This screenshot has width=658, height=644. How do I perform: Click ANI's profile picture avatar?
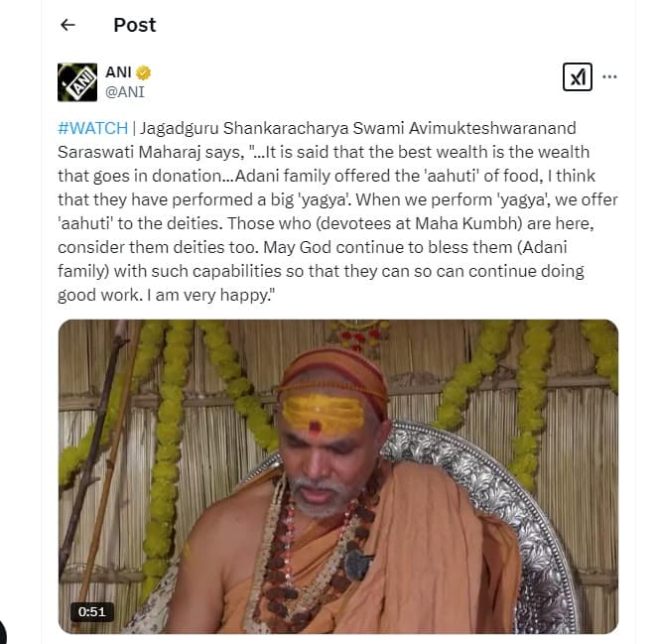(x=77, y=82)
